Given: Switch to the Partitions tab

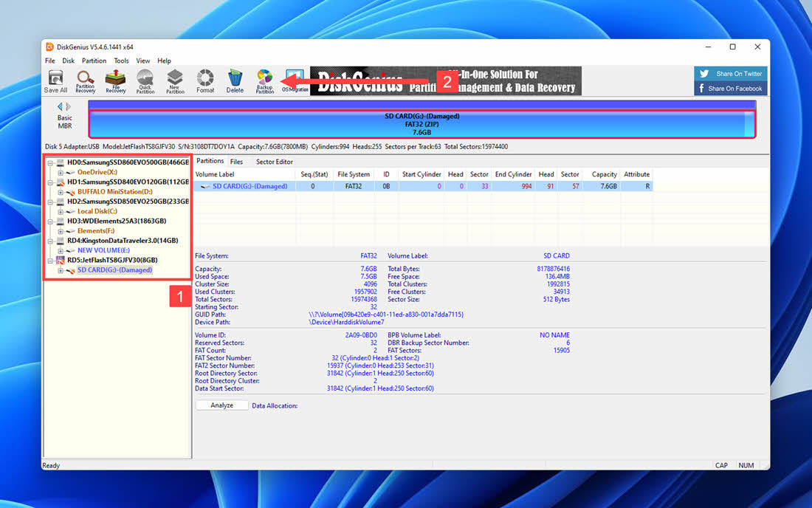Looking at the screenshot, I should 210,162.
